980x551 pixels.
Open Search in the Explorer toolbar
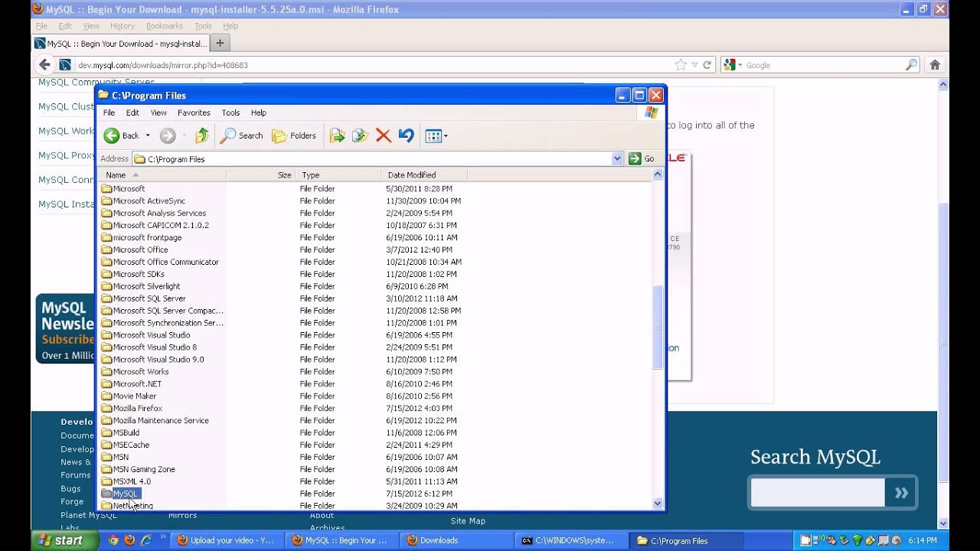(241, 135)
